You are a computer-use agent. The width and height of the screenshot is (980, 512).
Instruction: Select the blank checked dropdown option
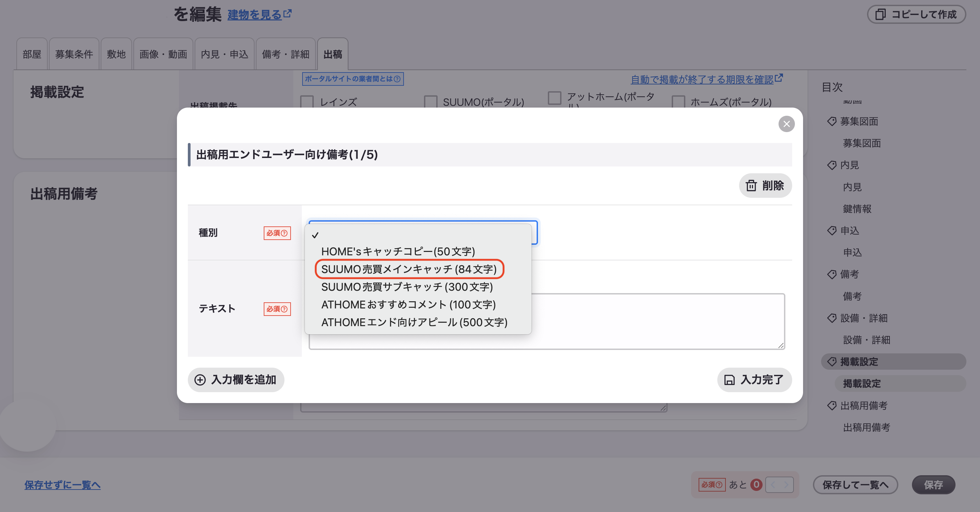418,235
